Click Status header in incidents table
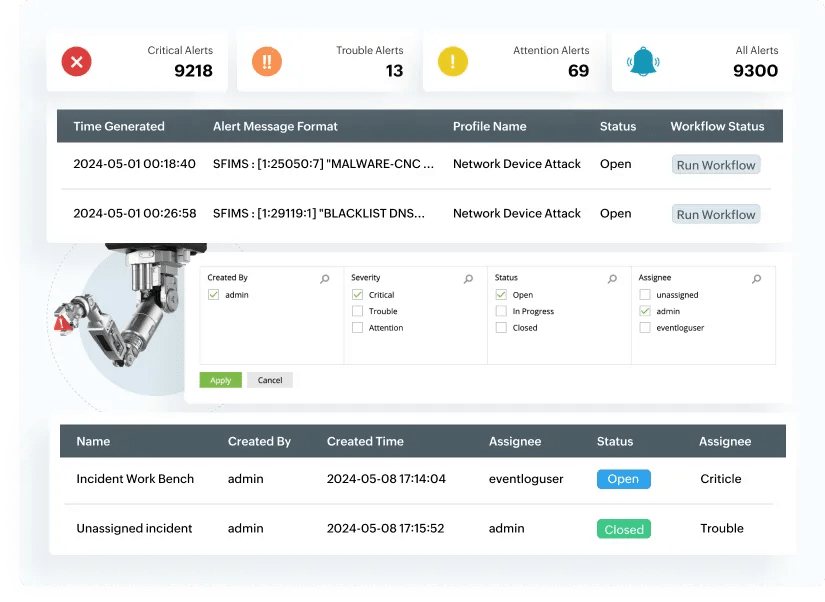This screenshot has width=825, height=602. tap(615, 442)
